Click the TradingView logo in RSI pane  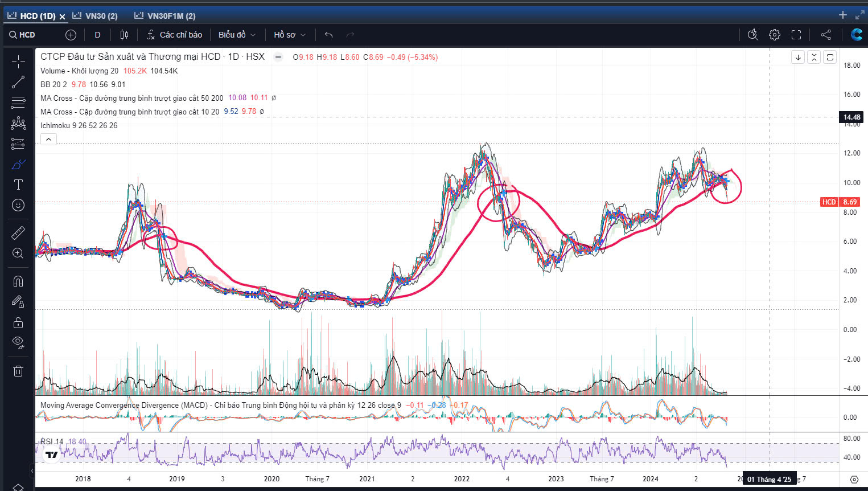(x=52, y=455)
